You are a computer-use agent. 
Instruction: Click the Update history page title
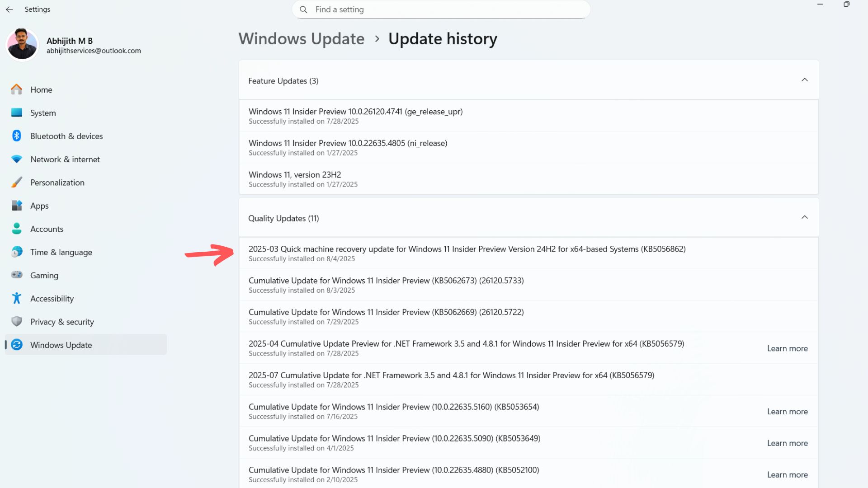443,39
